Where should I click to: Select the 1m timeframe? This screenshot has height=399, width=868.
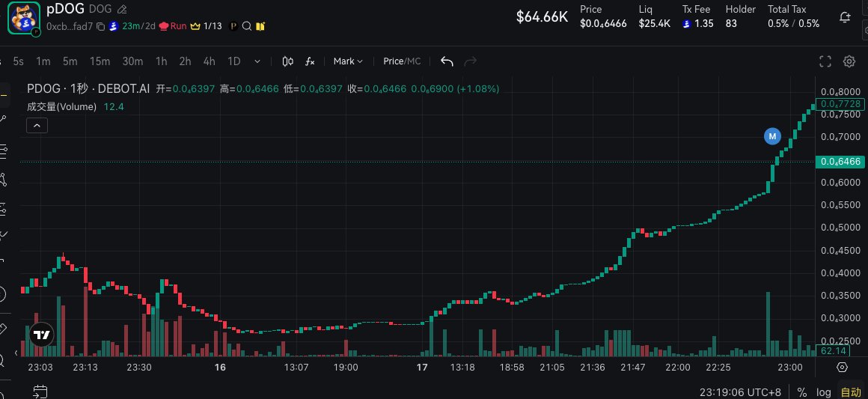43,61
